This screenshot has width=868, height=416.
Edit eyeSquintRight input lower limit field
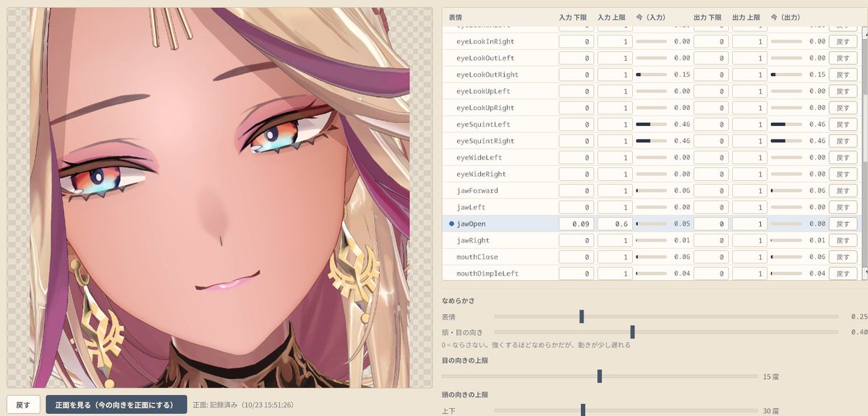576,141
